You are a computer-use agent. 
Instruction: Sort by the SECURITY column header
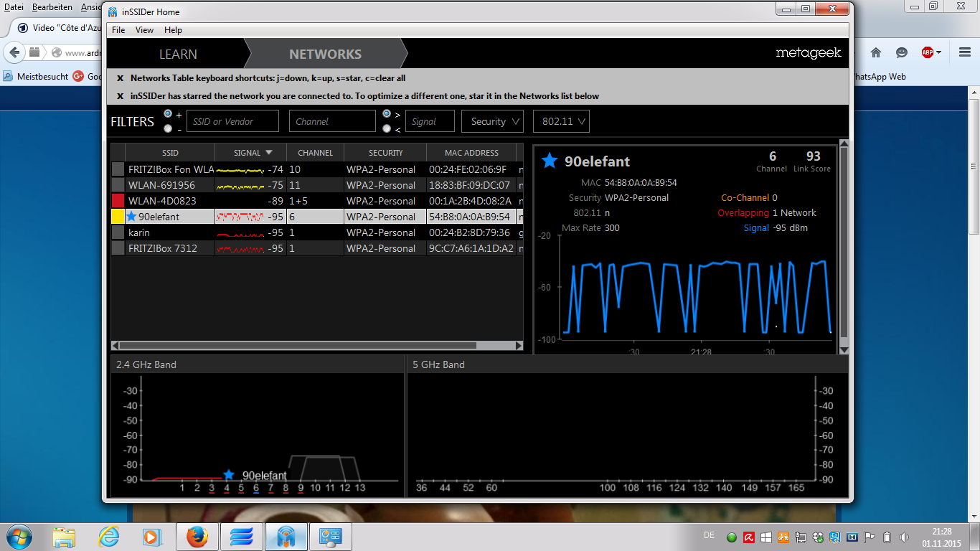point(385,152)
